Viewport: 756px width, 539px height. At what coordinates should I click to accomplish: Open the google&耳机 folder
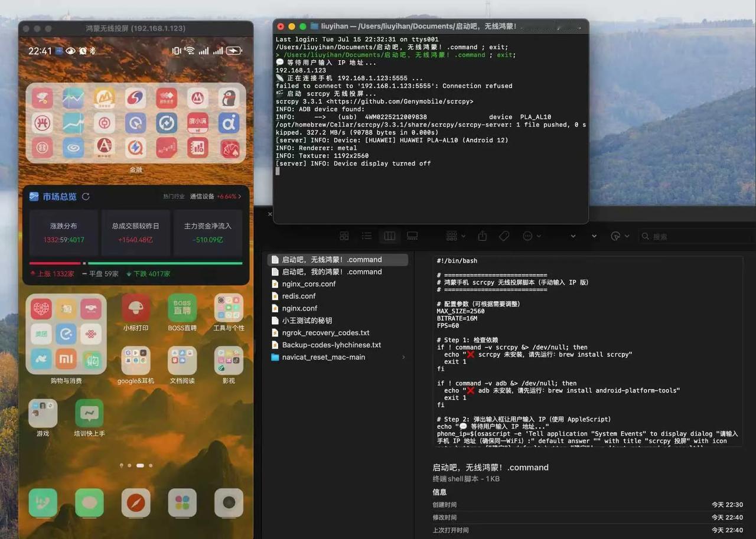tap(136, 361)
